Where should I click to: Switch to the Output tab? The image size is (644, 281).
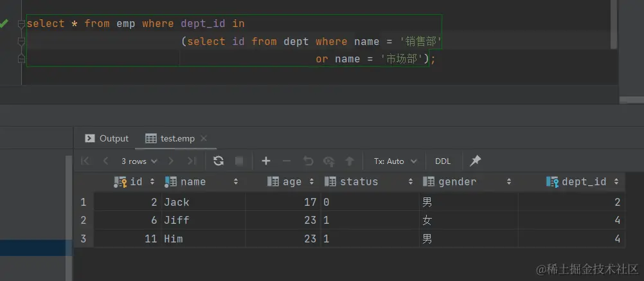[107, 138]
